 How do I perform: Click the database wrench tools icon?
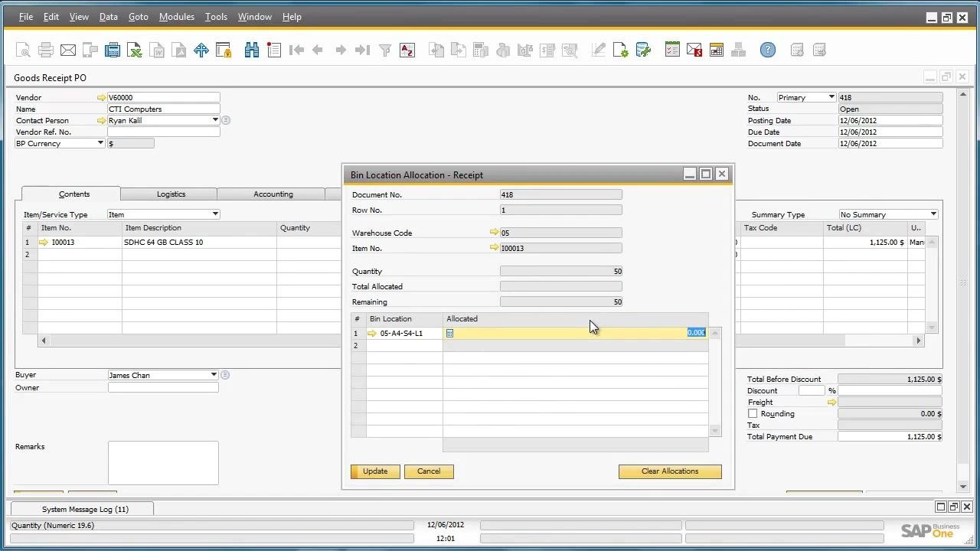coord(643,51)
